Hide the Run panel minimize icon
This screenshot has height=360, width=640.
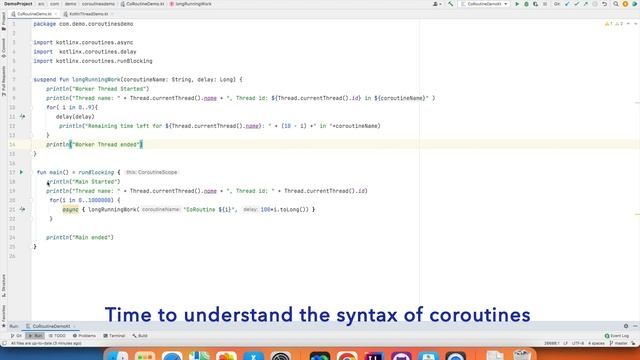(635, 327)
